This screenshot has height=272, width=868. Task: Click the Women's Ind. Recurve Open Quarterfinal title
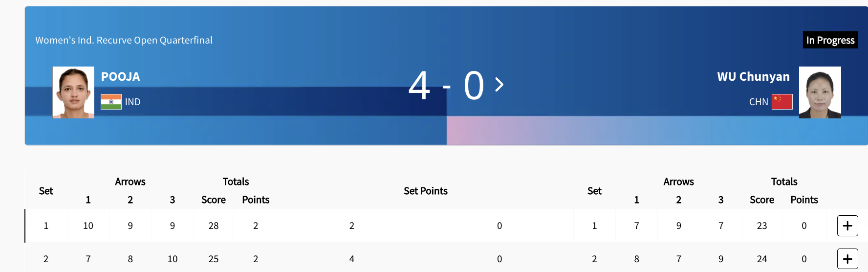(124, 40)
